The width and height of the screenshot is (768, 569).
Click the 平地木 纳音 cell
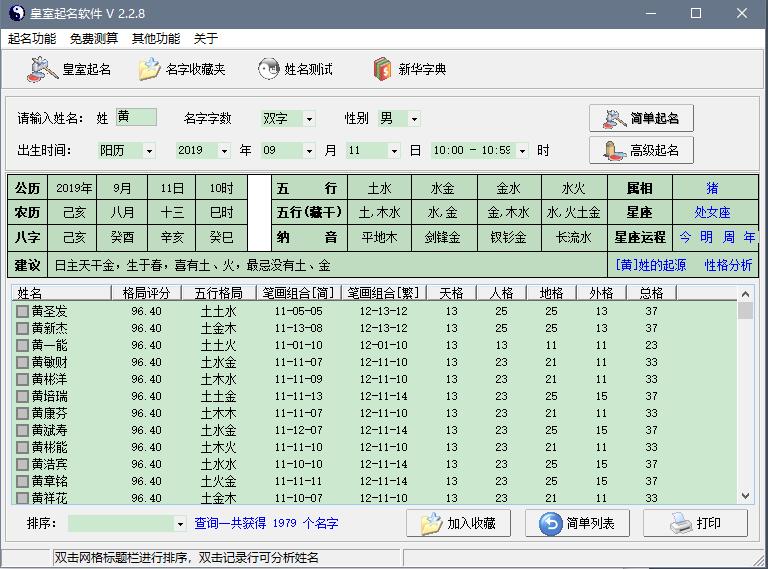pyautogui.click(x=380, y=237)
